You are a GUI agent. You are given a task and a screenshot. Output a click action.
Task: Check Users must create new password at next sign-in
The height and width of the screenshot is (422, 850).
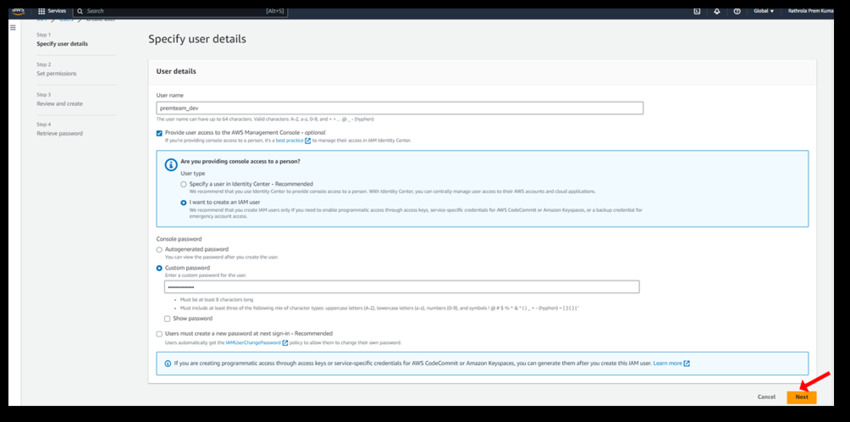click(159, 334)
